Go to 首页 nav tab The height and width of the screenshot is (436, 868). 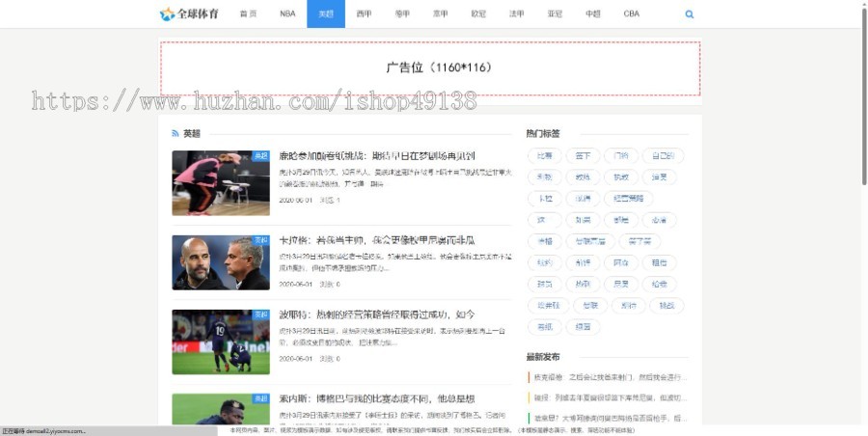(248, 14)
